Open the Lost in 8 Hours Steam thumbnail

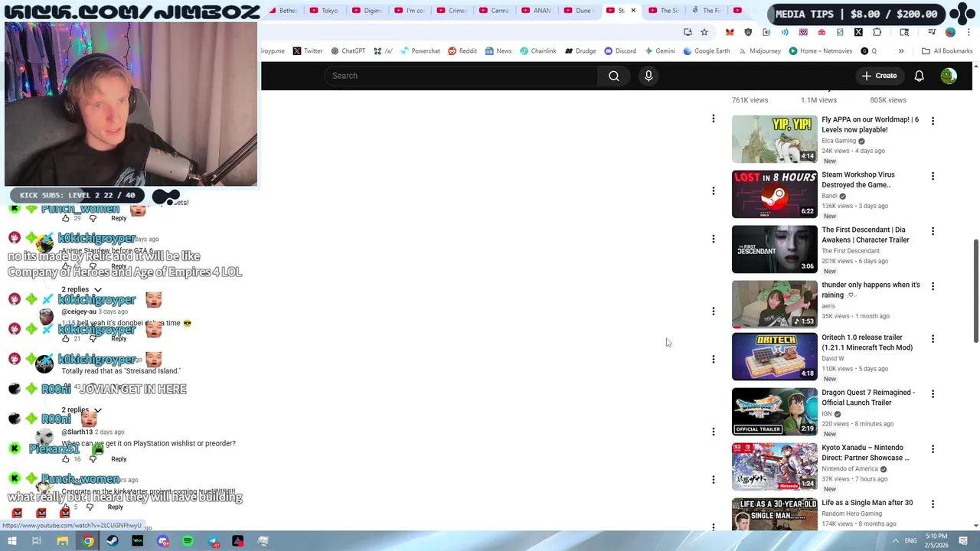[x=774, y=194]
